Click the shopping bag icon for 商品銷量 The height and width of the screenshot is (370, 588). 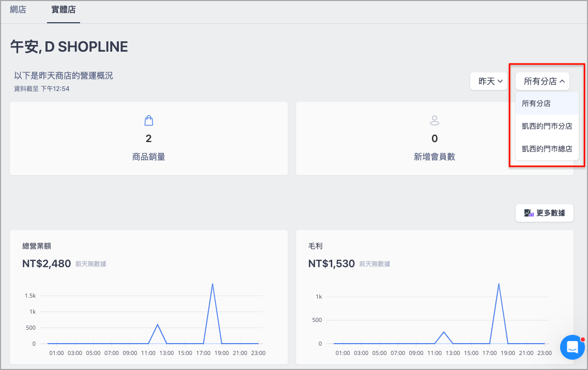coord(149,120)
